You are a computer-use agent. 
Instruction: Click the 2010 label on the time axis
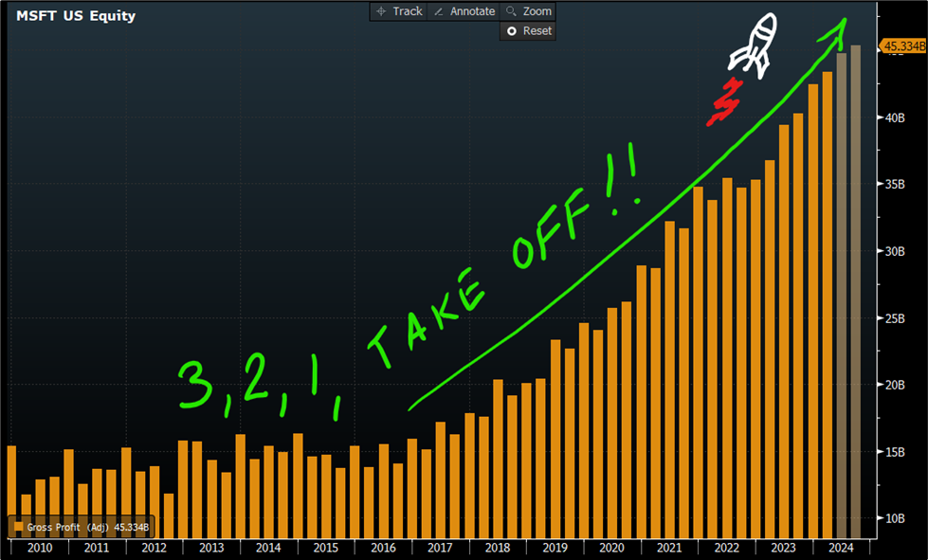pos(38,548)
